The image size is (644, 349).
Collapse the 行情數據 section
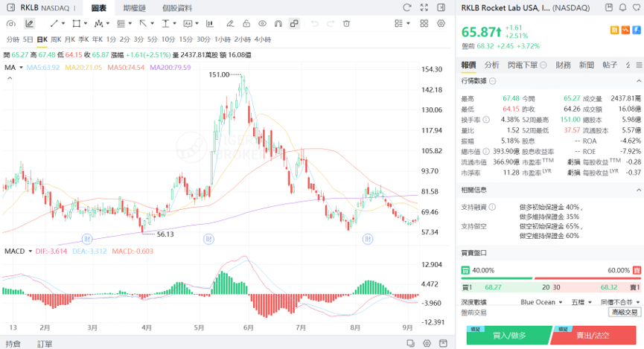click(x=639, y=81)
